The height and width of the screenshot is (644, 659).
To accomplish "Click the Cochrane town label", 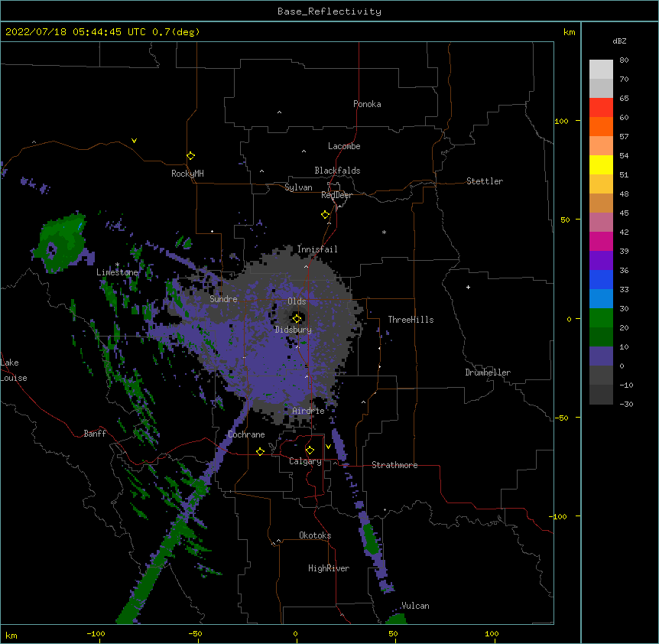I will [246, 434].
